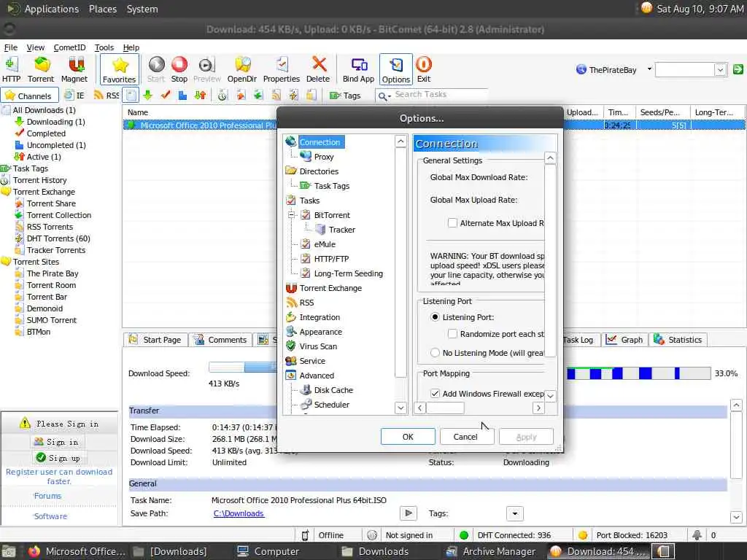The image size is (747, 560).
Task: Click the Options tree scroll up arrow
Action: pos(400,141)
